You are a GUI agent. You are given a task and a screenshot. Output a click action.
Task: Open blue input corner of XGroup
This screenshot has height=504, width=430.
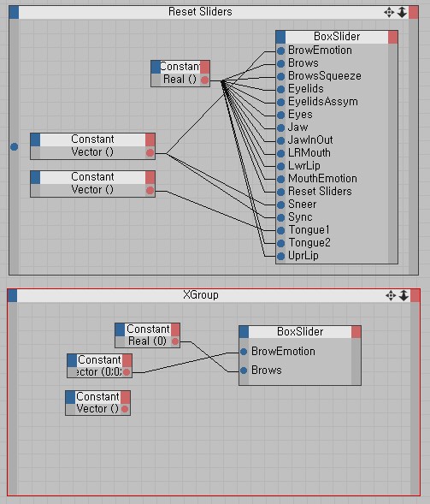tap(12, 295)
